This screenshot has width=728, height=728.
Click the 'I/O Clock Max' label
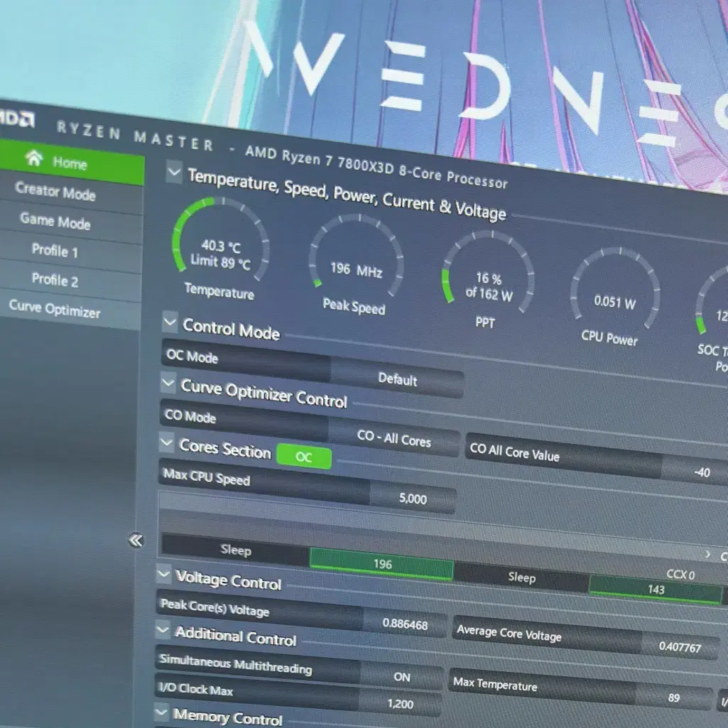(x=195, y=689)
